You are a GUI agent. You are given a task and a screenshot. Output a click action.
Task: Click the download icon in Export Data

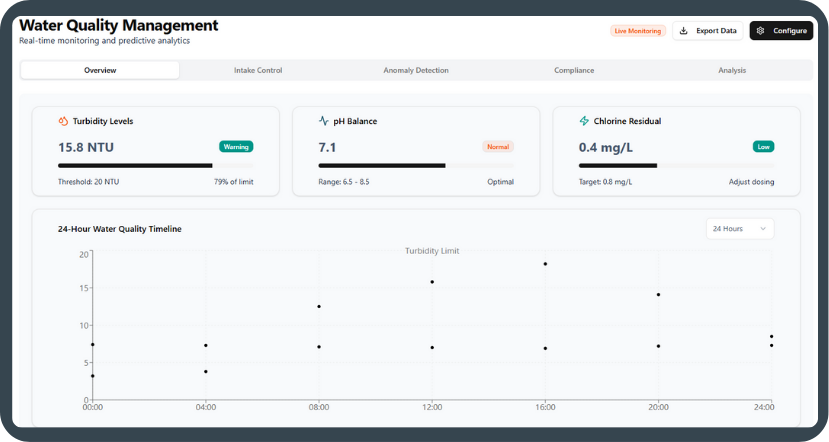coord(683,31)
